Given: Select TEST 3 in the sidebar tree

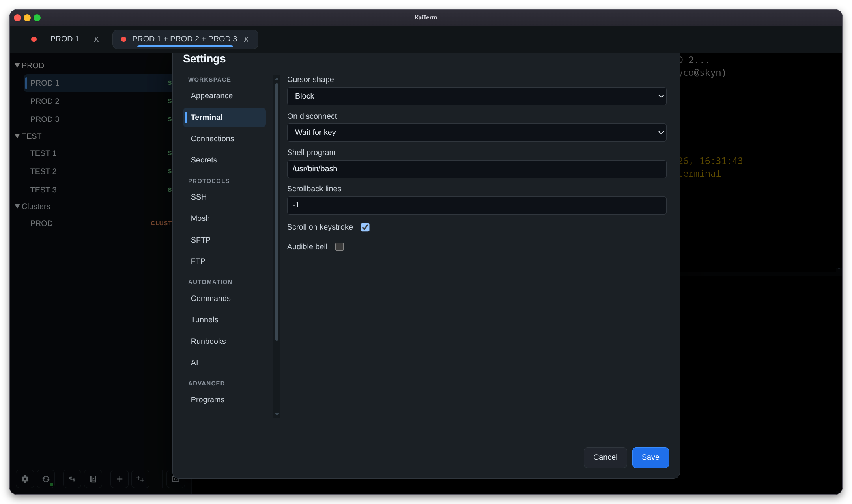Looking at the screenshot, I should pyautogui.click(x=98, y=190).
